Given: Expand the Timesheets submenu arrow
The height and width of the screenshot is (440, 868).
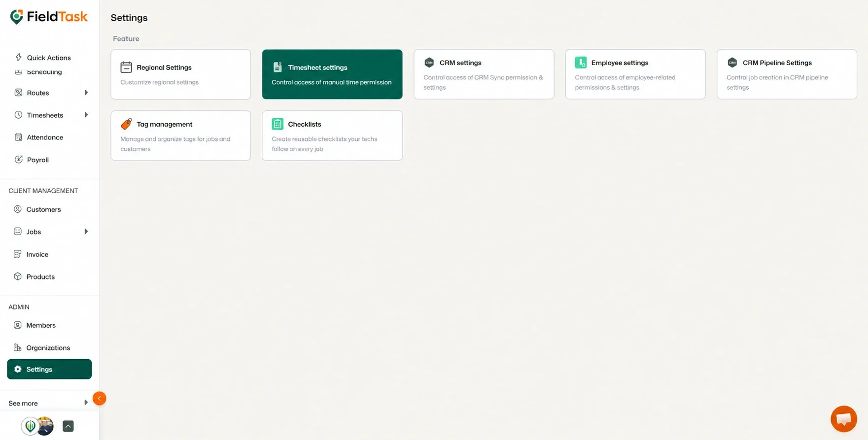Looking at the screenshot, I should coord(86,115).
